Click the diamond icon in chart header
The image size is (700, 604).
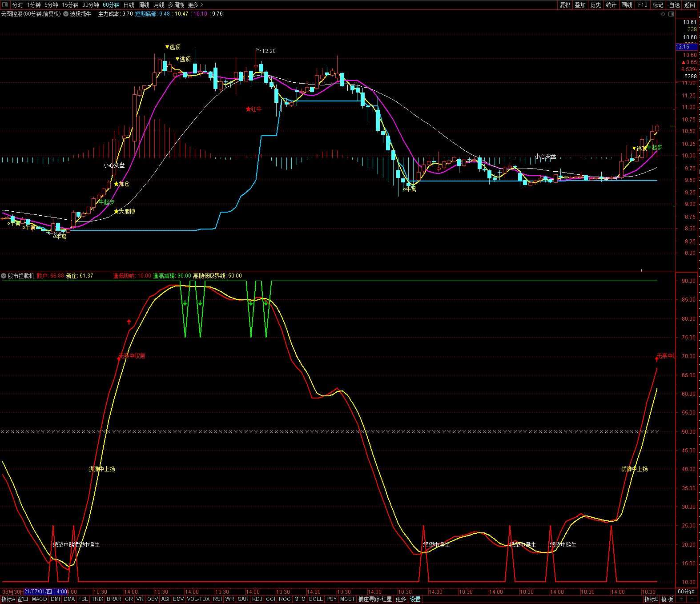click(x=663, y=14)
